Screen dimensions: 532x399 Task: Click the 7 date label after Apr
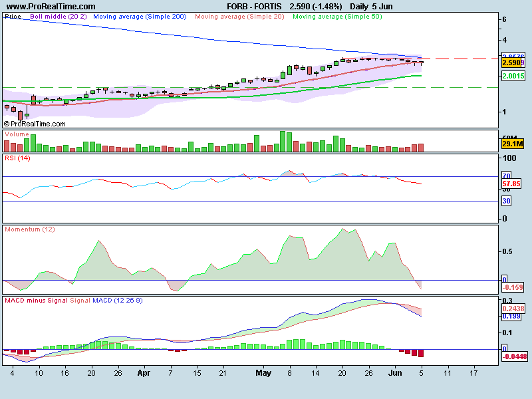click(170, 373)
